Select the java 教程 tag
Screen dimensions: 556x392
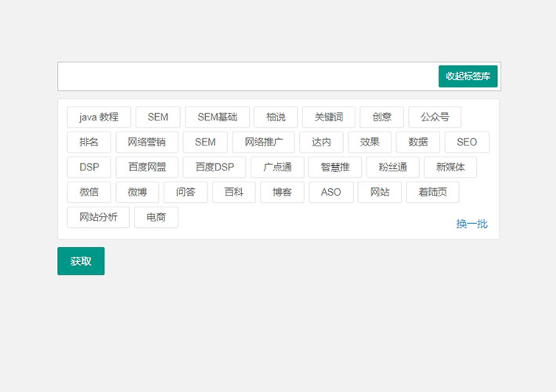pyautogui.click(x=99, y=117)
